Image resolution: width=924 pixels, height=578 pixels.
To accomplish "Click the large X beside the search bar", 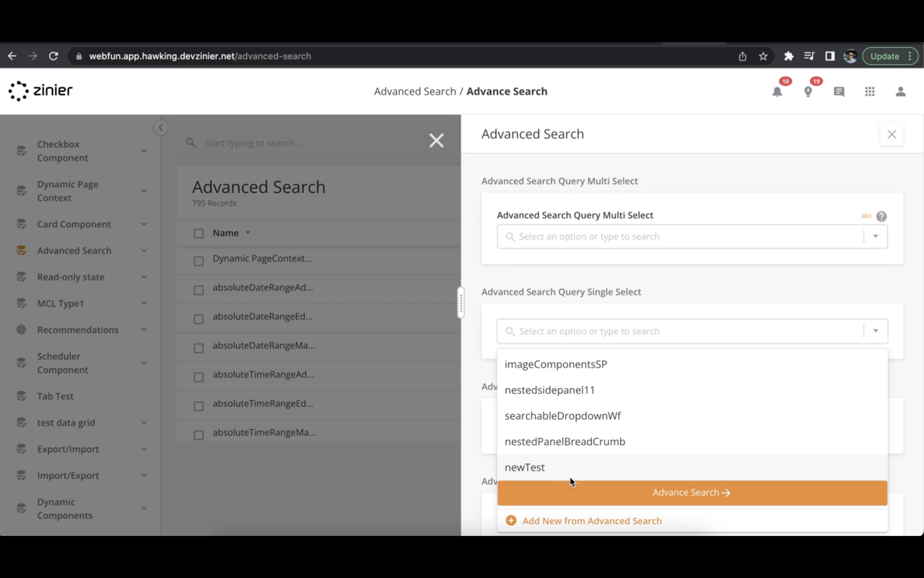I will pyautogui.click(x=436, y=141).
